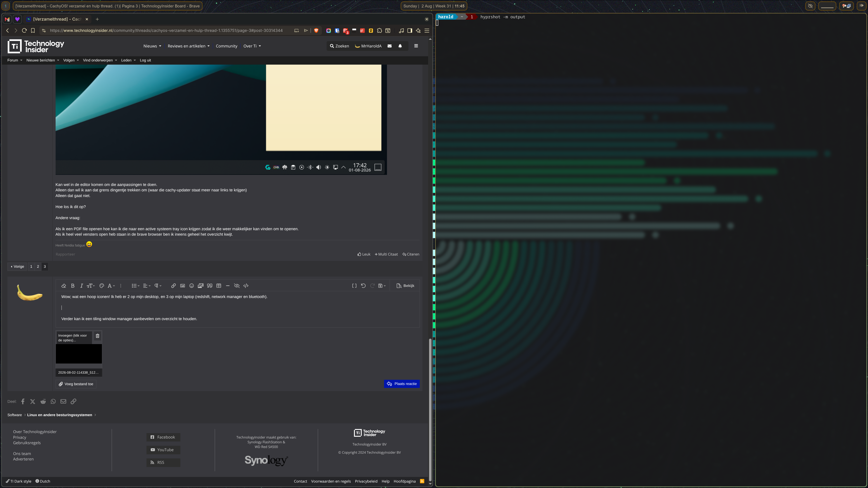The height and width of the screenshot is (488, 868).
Task: Toggle BB code mode with the brackets icon
Action: click(x=354, y=286)
